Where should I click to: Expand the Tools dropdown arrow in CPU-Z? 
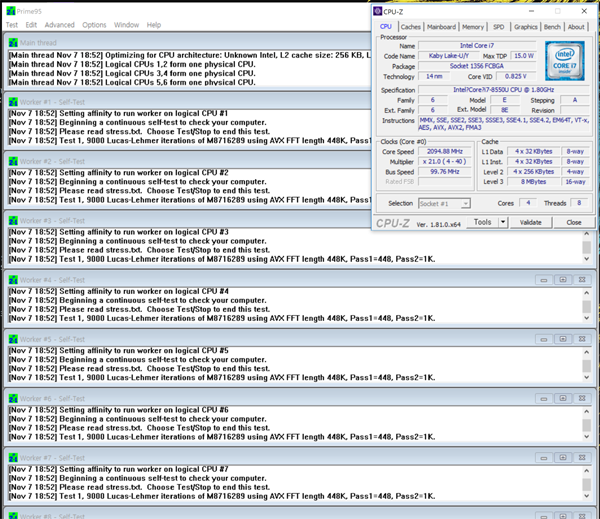[503, 222]
